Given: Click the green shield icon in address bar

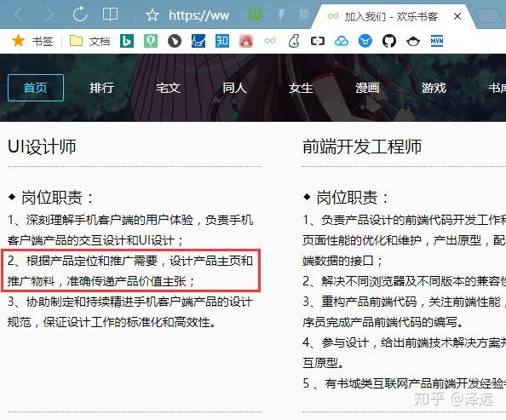Looking at the screenshot, I should pos(255,14).
